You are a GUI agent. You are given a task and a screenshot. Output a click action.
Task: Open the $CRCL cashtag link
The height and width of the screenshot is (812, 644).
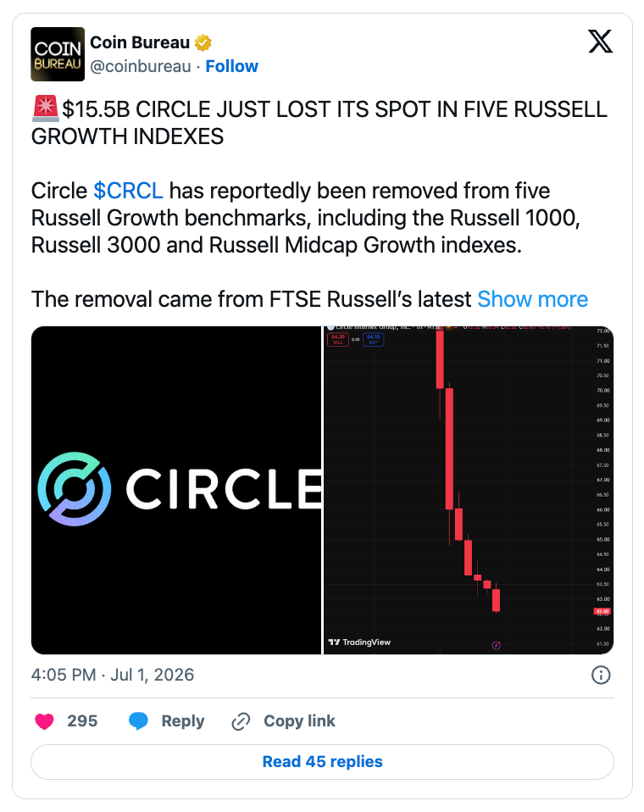coord(129,191)
